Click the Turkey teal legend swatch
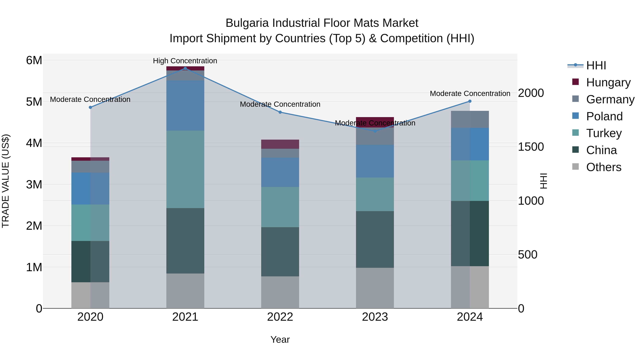 click(575, 133)
